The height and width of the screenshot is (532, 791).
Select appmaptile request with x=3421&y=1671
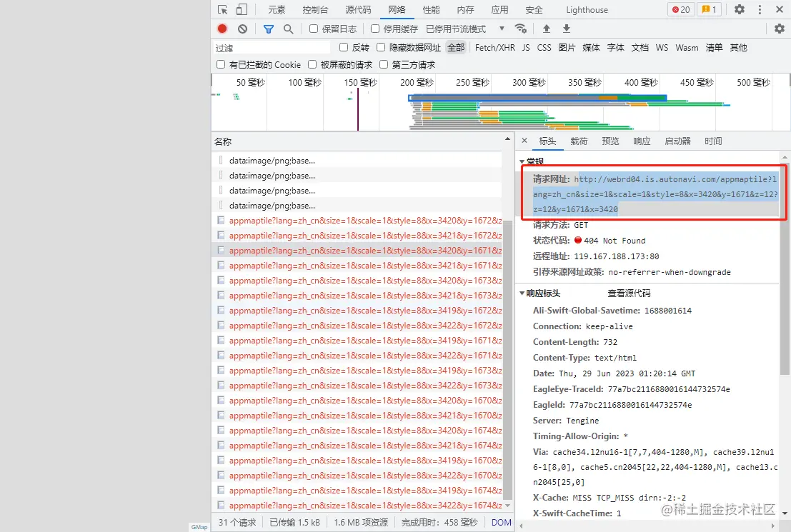[357, 265]
